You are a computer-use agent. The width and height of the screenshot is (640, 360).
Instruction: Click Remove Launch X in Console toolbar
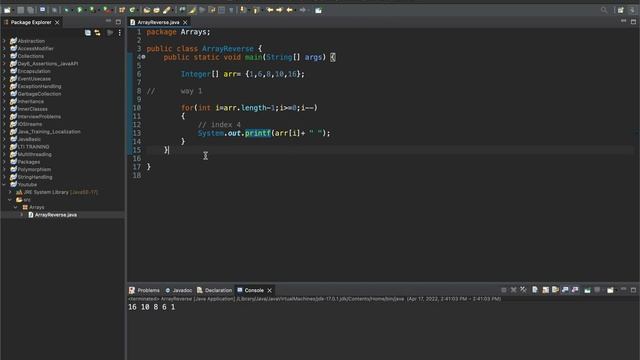click(x=513, y=290)
